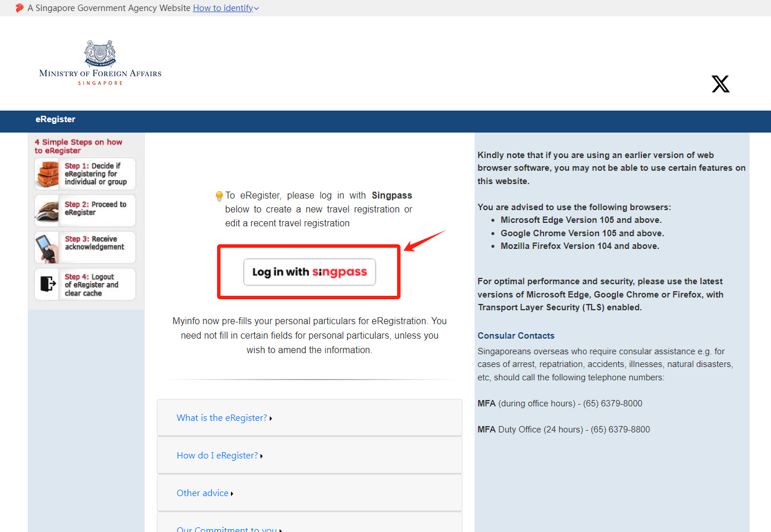Click 'Microsoft Edge Version 105 and above' item
The image size is (771, 532).
pyautogui.click(x=581, y=220)
